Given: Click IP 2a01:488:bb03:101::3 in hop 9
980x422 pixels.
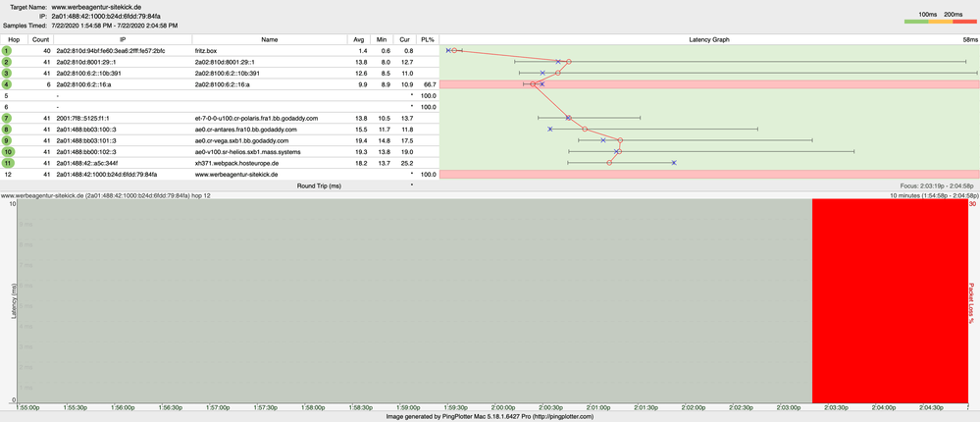Looking at the screenshot, I should tap(86, 140).
